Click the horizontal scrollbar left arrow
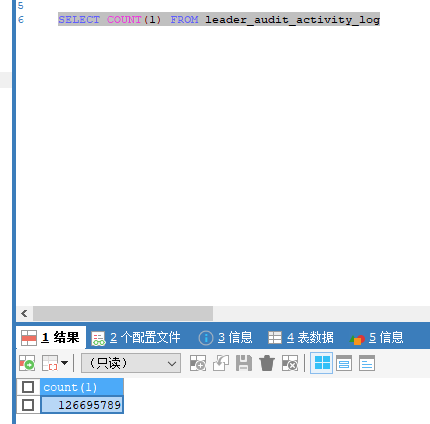This screenshot has height=424, width=430. pyautogui.click(x=24, y=313)
